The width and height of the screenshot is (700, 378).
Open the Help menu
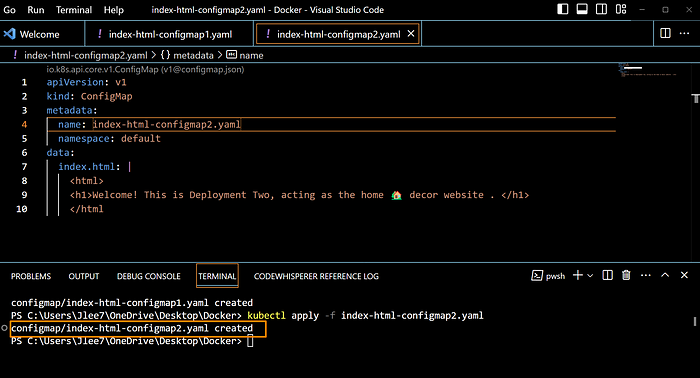coord(113,10)
